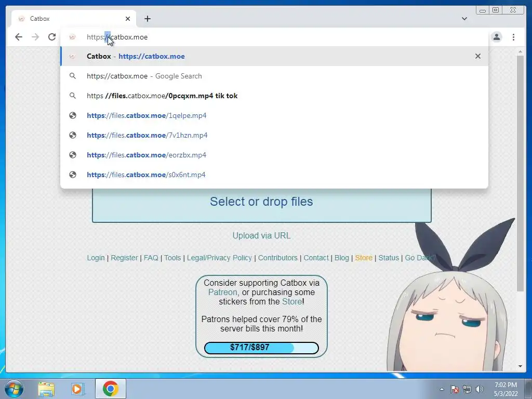Open the eorzbx.mp4 history suggestion
Viewport: 532px width, 399px height.
click(274, 155)
